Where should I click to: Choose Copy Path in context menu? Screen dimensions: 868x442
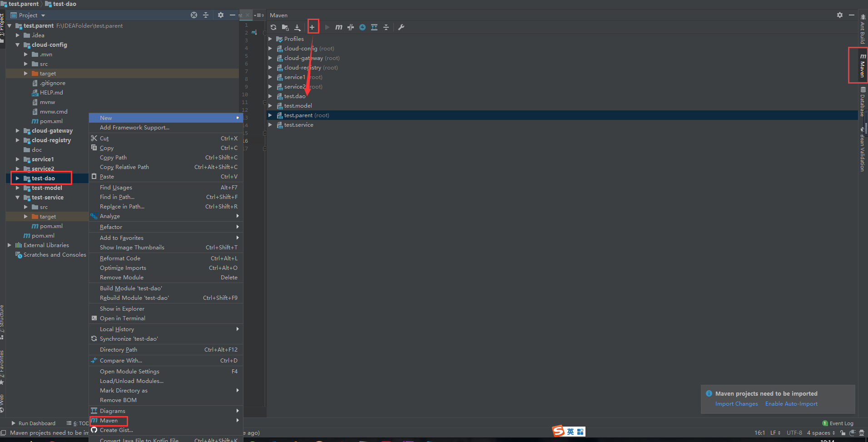[x=166, y=158]
